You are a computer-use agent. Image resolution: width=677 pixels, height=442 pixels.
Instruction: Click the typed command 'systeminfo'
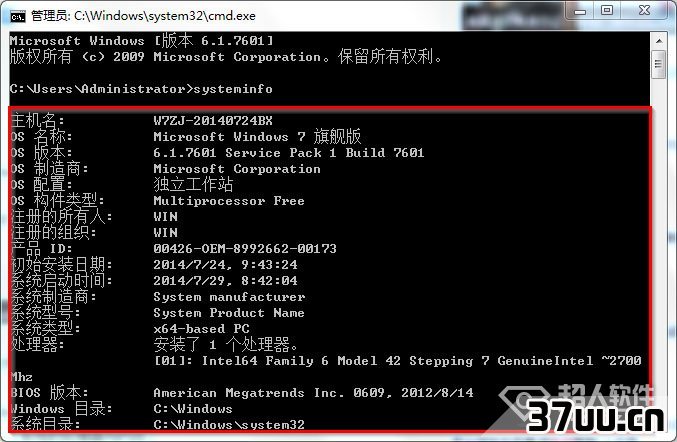(233, 89)
